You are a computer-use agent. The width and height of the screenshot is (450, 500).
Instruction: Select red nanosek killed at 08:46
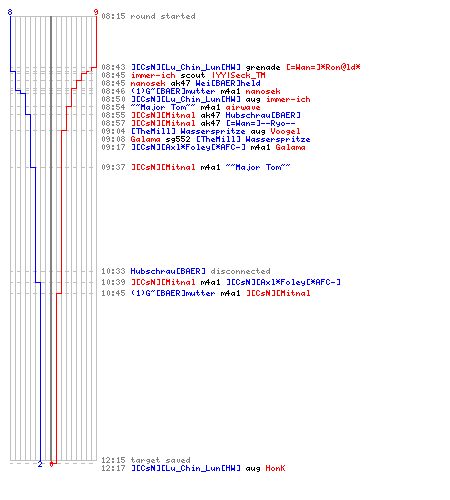[x=263, y=91]
